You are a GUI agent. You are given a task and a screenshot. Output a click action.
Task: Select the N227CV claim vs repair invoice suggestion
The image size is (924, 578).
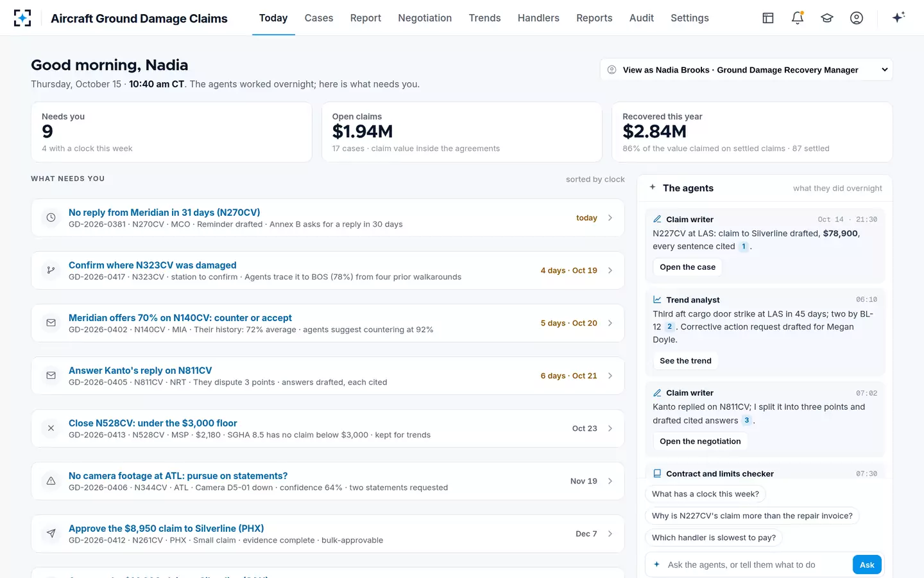[x=752, y=516]
